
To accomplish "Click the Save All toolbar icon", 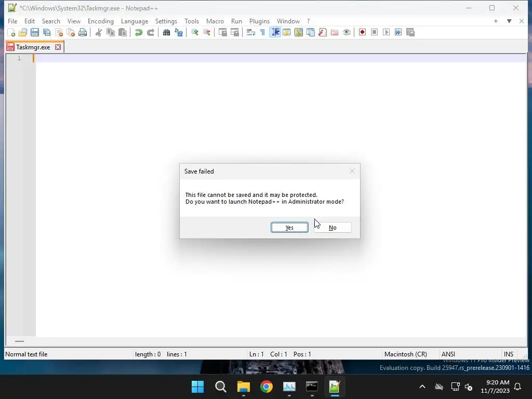I will click(47, 32).
